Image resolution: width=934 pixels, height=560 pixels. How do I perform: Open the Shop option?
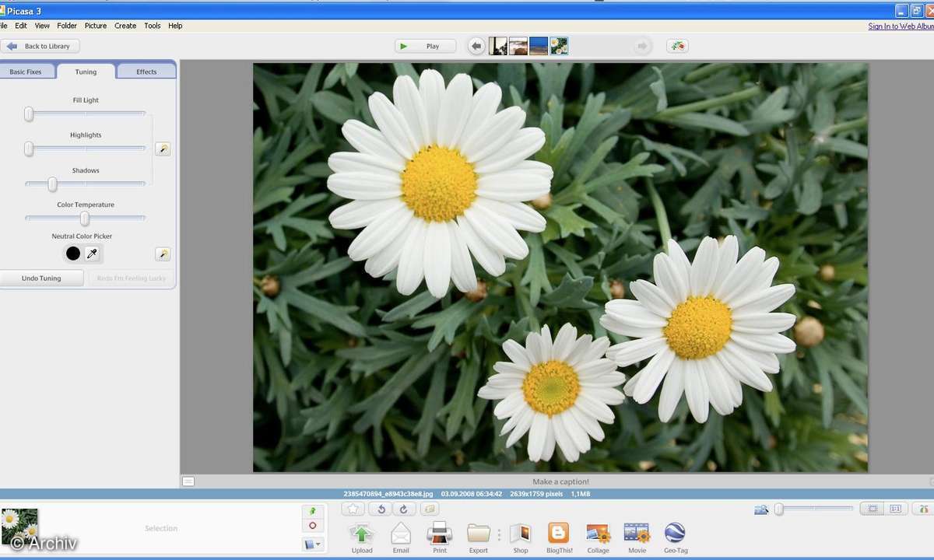pos(521,537)
